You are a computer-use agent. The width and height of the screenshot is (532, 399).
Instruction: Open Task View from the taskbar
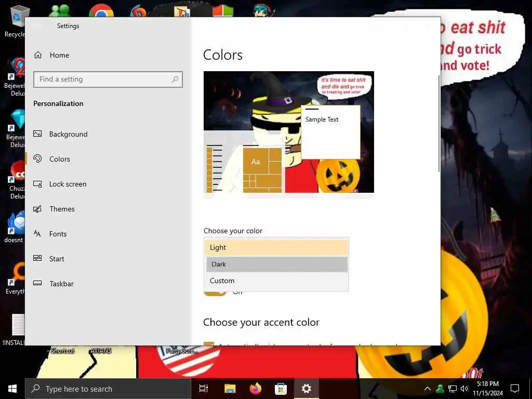point(204,389)
